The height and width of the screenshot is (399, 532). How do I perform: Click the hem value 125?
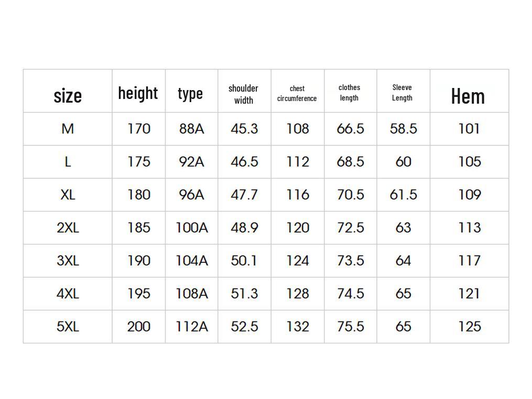tap(470, 327)
